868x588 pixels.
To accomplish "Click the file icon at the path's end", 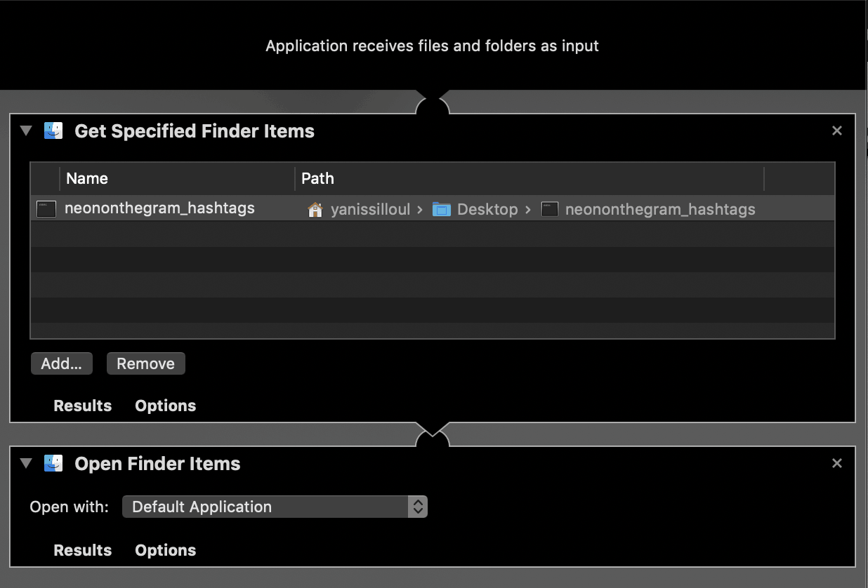I will tap(550, 209).
